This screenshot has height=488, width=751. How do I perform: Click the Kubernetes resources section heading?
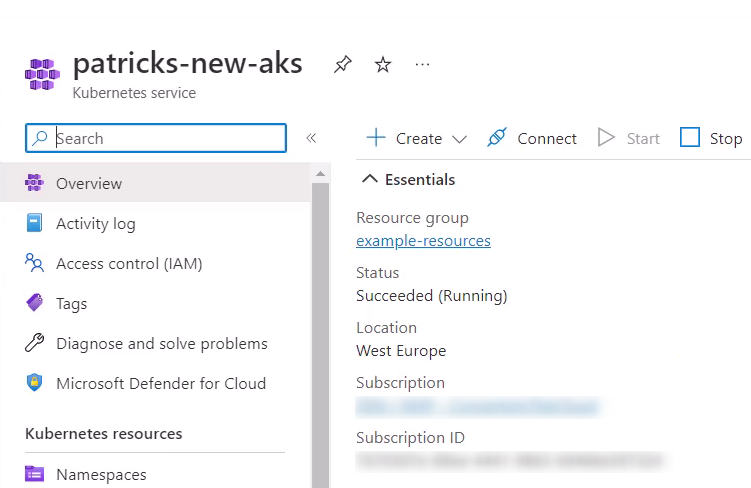click(x=103, y=433)
